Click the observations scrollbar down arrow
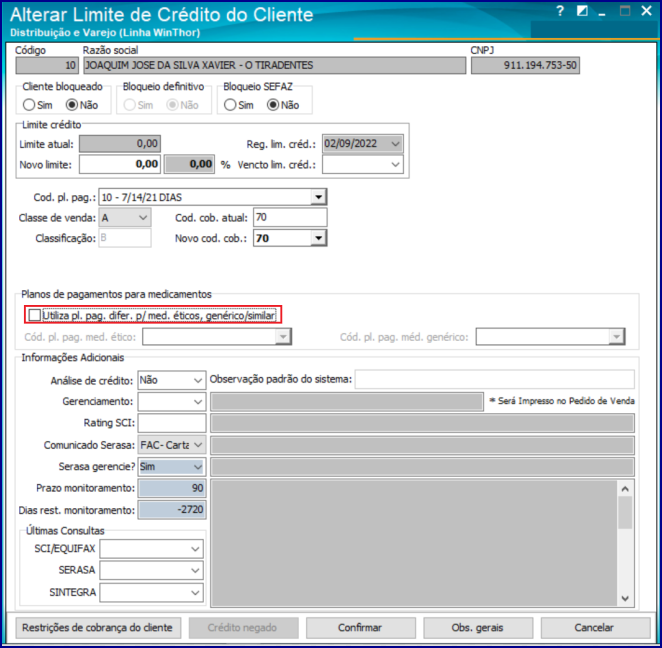This screenshot has height=648, width=662. [625, 599]
